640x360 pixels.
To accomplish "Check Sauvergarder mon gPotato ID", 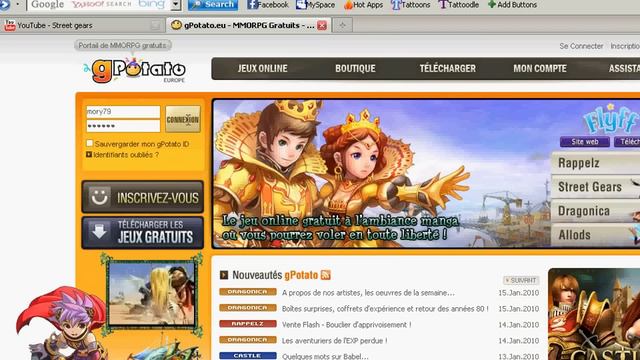I will tap(89, 143).
